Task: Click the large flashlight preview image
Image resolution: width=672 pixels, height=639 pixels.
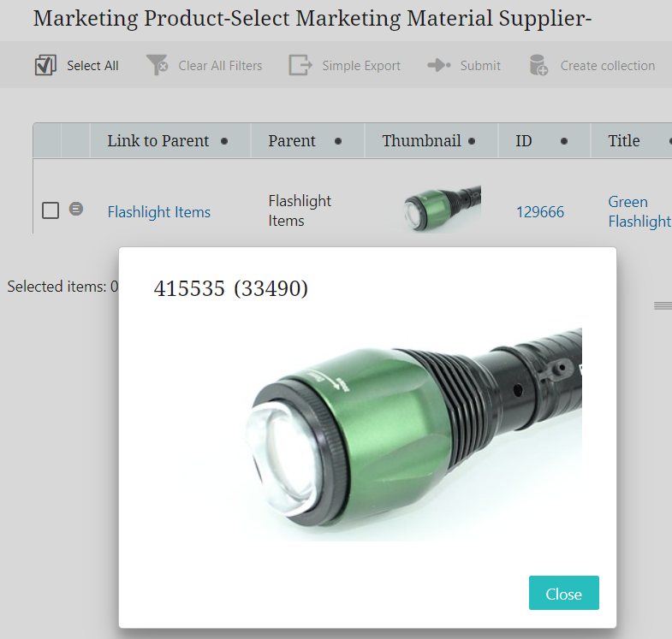Action: point(409,434)
